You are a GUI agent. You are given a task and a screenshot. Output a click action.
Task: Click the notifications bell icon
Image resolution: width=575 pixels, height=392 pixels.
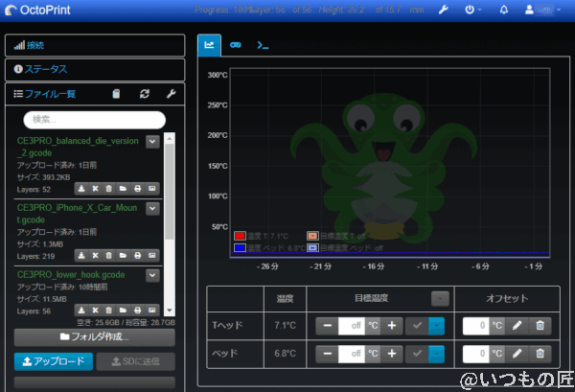point(505,11)
